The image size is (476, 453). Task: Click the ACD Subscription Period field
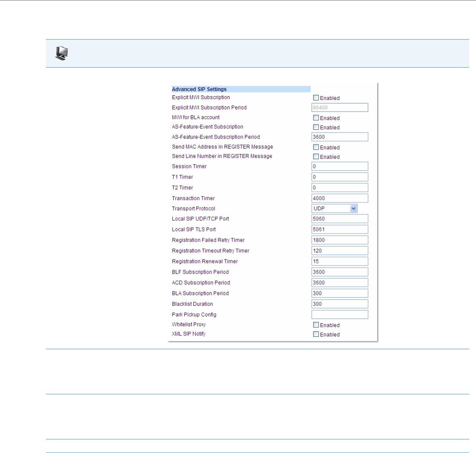(x=340, y=282)
